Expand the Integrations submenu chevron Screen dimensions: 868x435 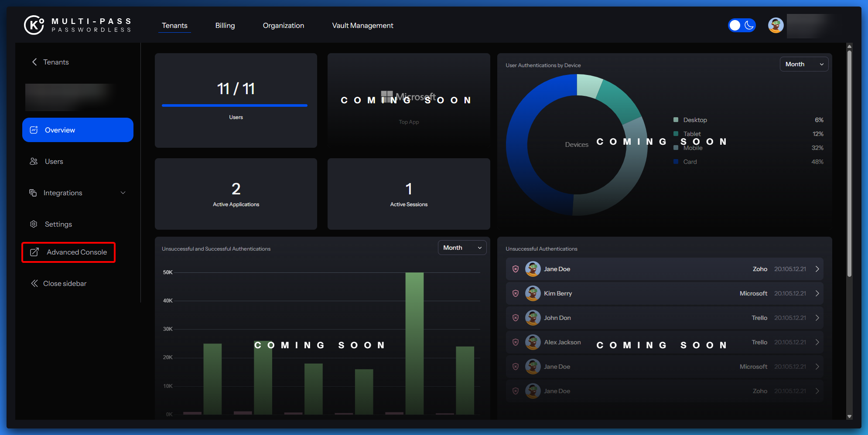[x=123, y=193]
